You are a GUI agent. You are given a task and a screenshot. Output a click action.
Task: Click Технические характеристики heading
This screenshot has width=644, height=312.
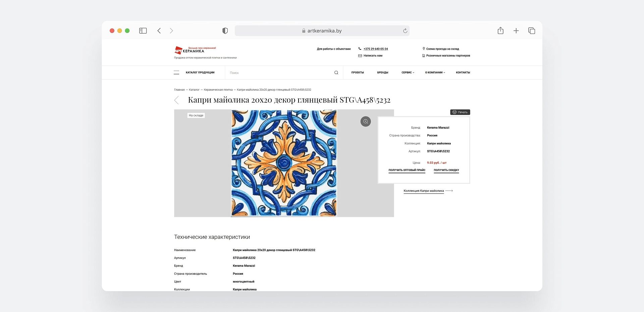[212, 237]
